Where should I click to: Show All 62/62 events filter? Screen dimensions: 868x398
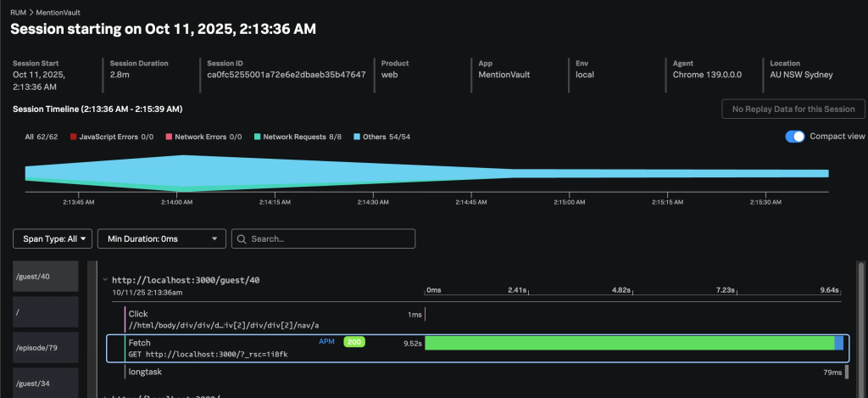(x=41, y=137)
